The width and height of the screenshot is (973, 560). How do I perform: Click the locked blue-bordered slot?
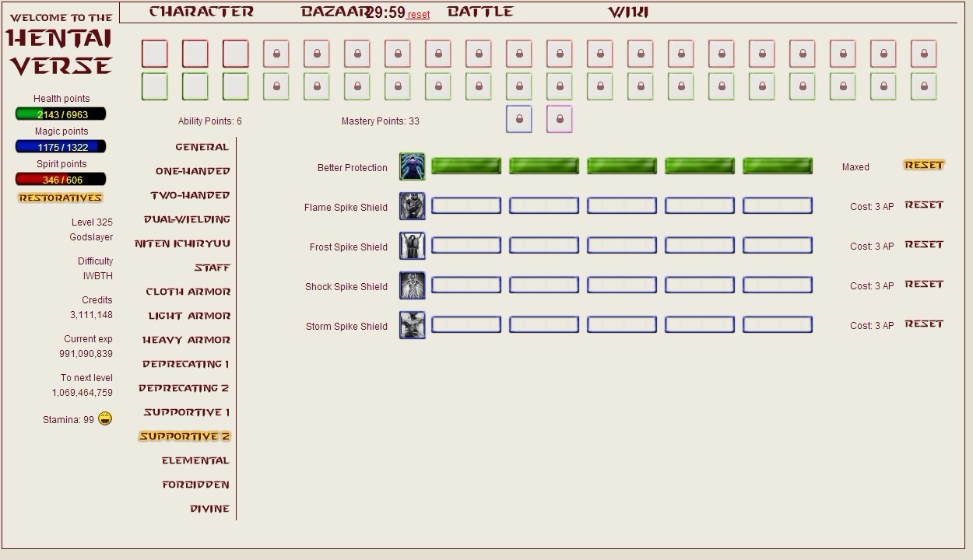(519, 119)
